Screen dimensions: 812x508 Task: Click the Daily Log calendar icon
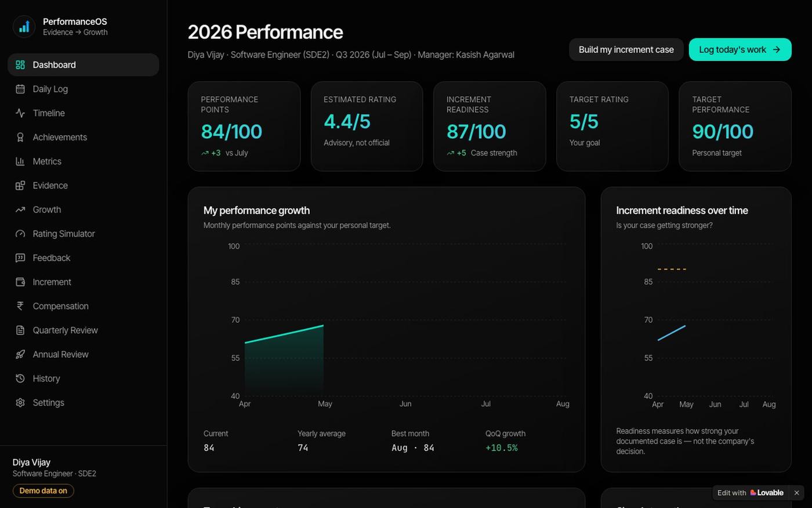(20, 89)
